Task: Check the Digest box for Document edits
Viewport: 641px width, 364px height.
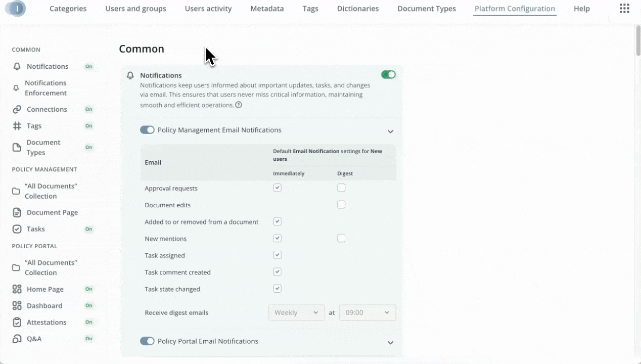Action: pos(341,205)
